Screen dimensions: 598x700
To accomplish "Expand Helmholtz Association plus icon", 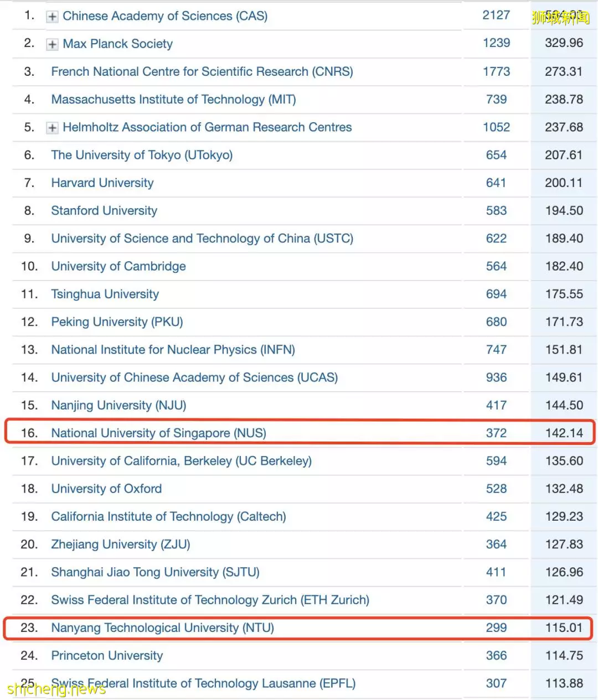I will 52,128.
